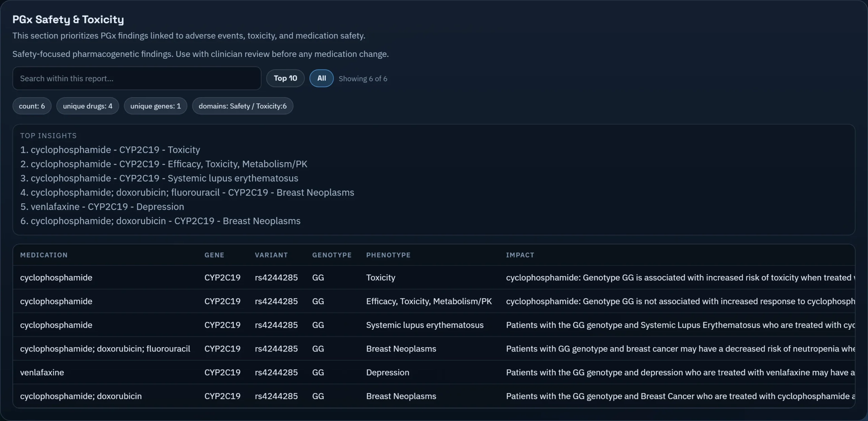Click the Genotype column header

pos(332,255)
